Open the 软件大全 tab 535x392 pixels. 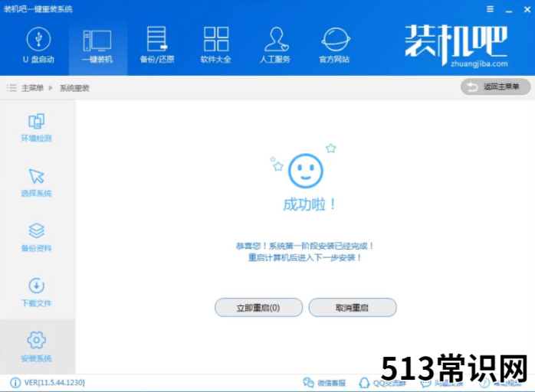(x=216, y=46)
